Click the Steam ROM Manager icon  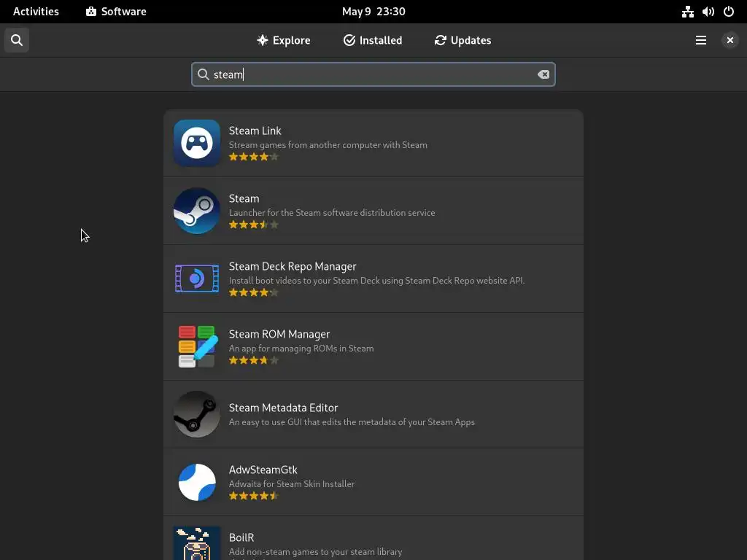(198, 346)
